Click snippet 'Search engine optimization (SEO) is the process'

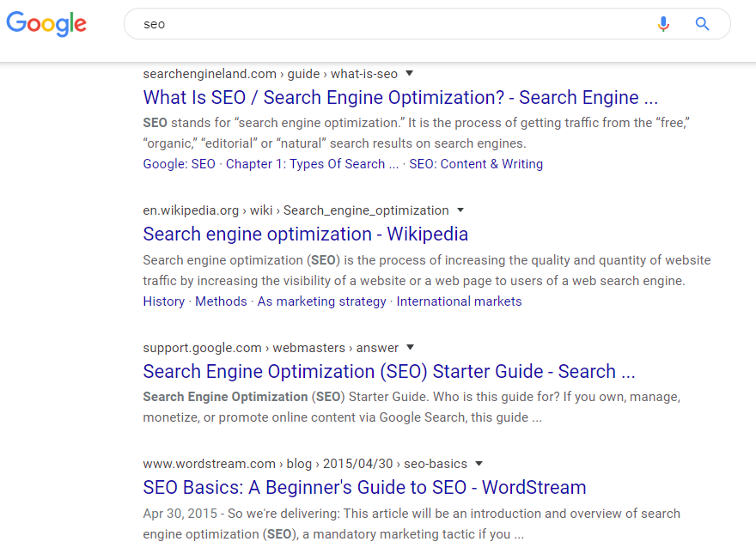click(427, 271)
